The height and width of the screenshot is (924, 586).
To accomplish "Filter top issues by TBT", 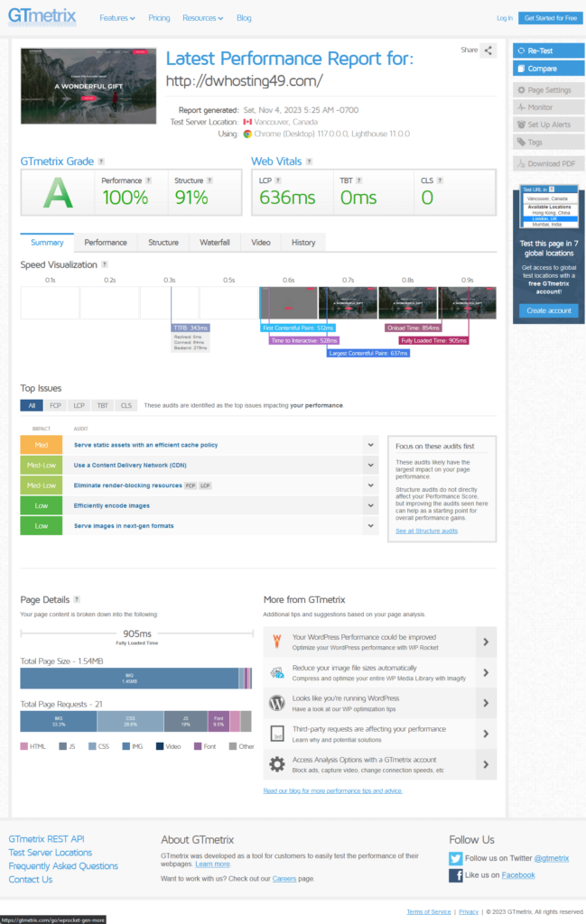I will point(103,405).
